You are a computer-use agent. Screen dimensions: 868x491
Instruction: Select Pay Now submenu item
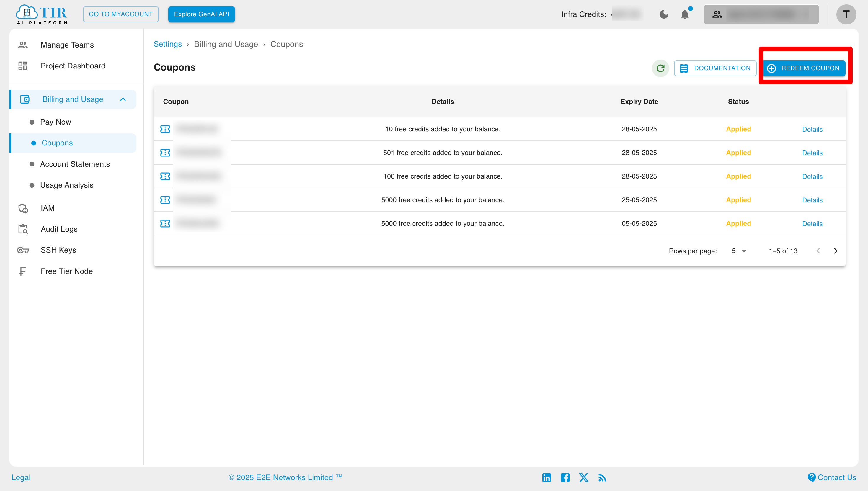pos(56,122)
